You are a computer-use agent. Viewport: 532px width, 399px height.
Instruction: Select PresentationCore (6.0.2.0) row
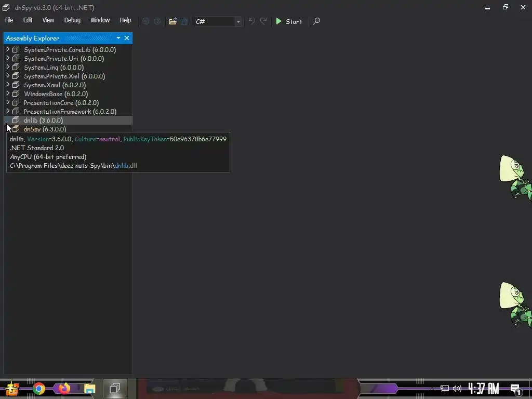click(68, 102)
